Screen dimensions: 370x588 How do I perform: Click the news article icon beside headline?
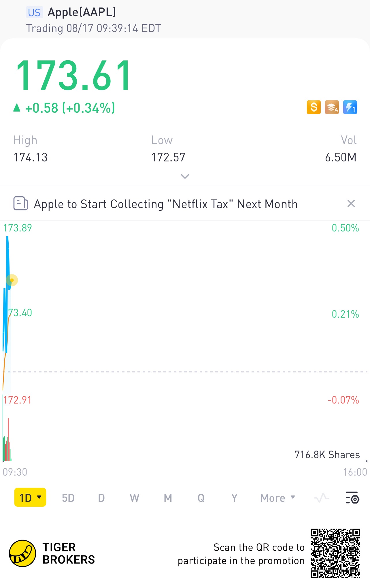click(21, 203)
